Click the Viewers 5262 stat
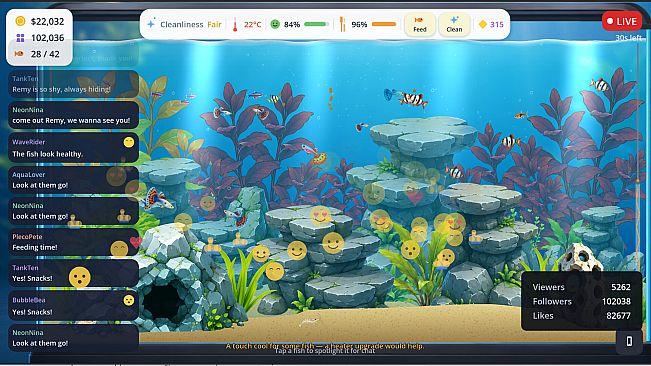 click(581, 287)
